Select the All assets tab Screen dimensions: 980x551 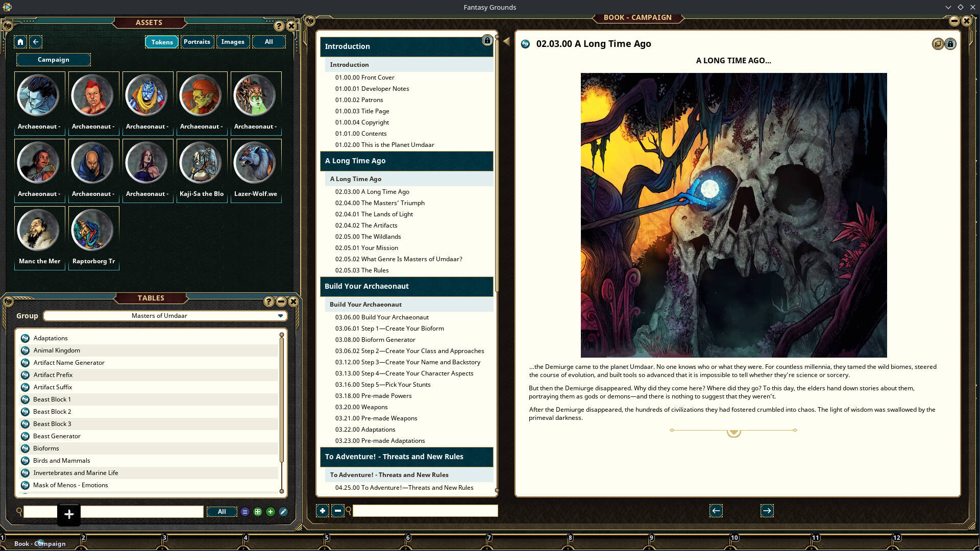[x=268, y=42]
